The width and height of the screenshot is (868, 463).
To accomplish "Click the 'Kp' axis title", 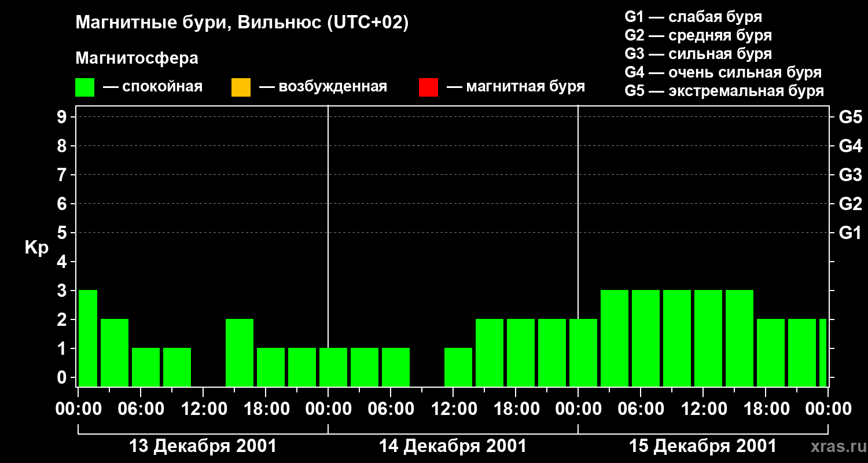I will click(36, 248).
